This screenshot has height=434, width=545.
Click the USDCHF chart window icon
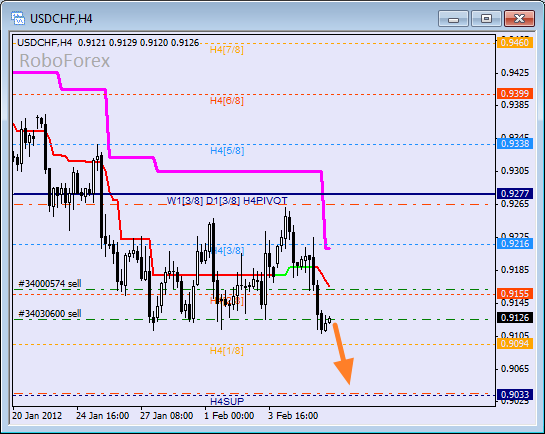(x=17, y=18)
